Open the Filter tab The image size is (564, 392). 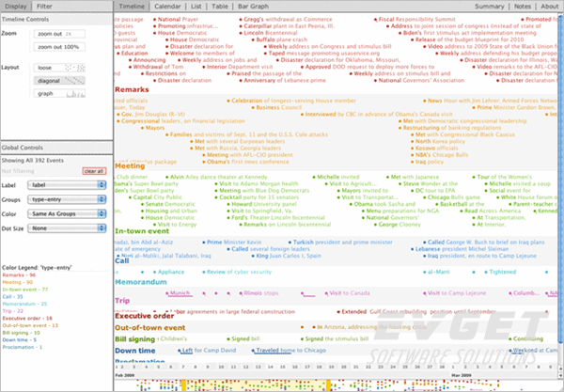tap(44, 7)
